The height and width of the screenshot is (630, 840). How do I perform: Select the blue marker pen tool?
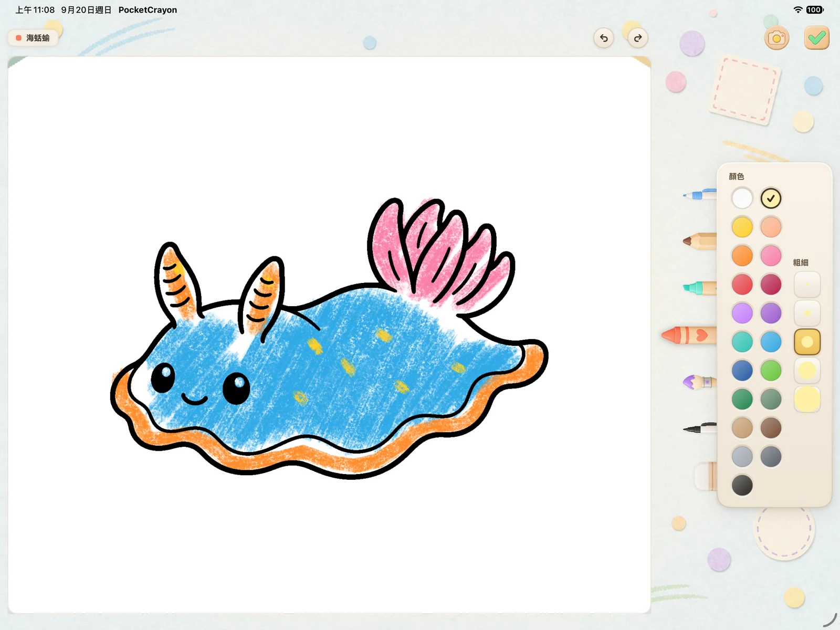click(700, 194)
